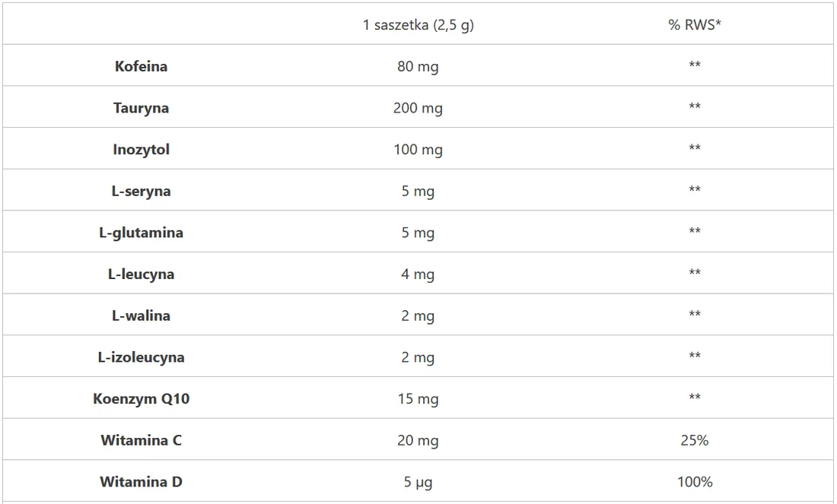Image resolution: width=837 pixels, height=504 pixels.
Task: Click the Kofeina row label
Action: coord(141,66)
